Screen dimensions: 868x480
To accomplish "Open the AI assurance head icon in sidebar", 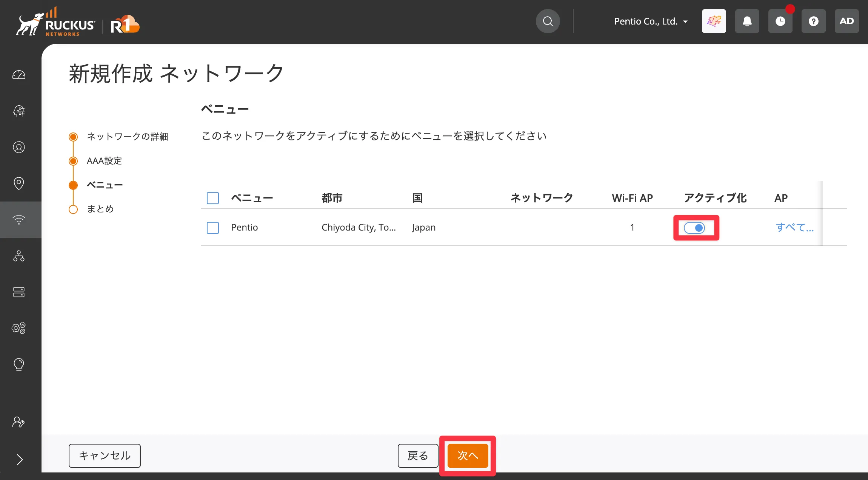I will click(19, 111).
